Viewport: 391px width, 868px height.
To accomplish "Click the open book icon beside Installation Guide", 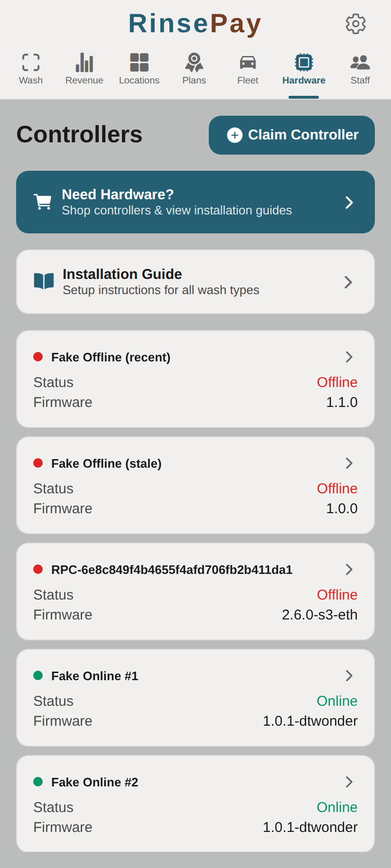I will point(43,281).
